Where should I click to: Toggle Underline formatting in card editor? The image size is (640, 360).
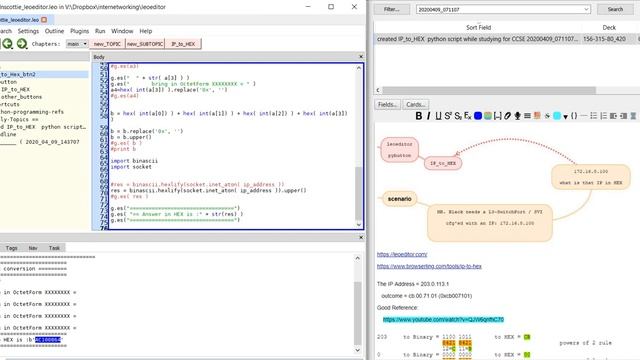coord(438,116)
